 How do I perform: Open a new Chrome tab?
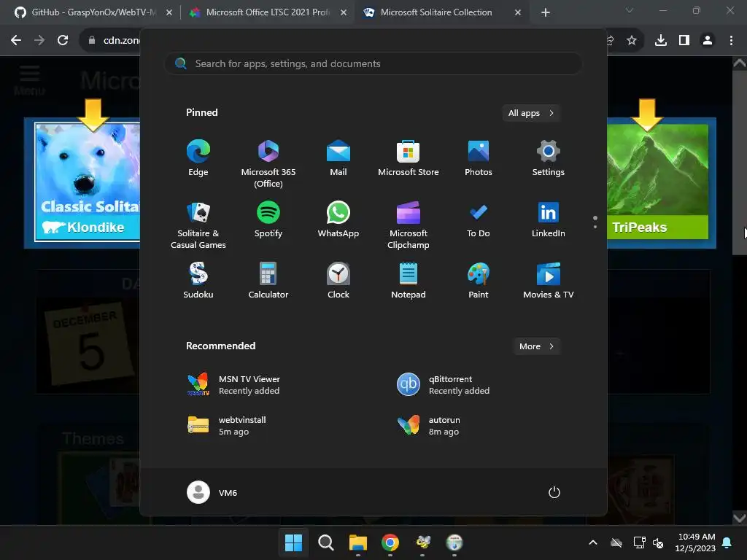(546, 12)
